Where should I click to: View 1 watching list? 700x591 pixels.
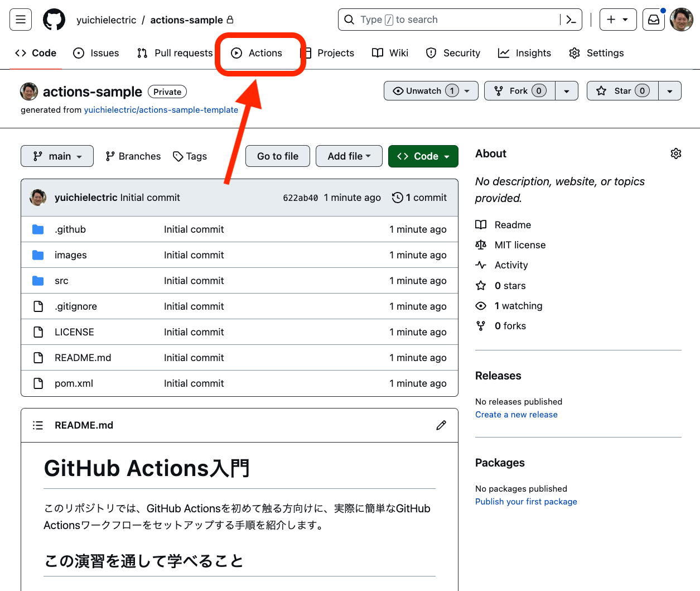tap(509, 306)
